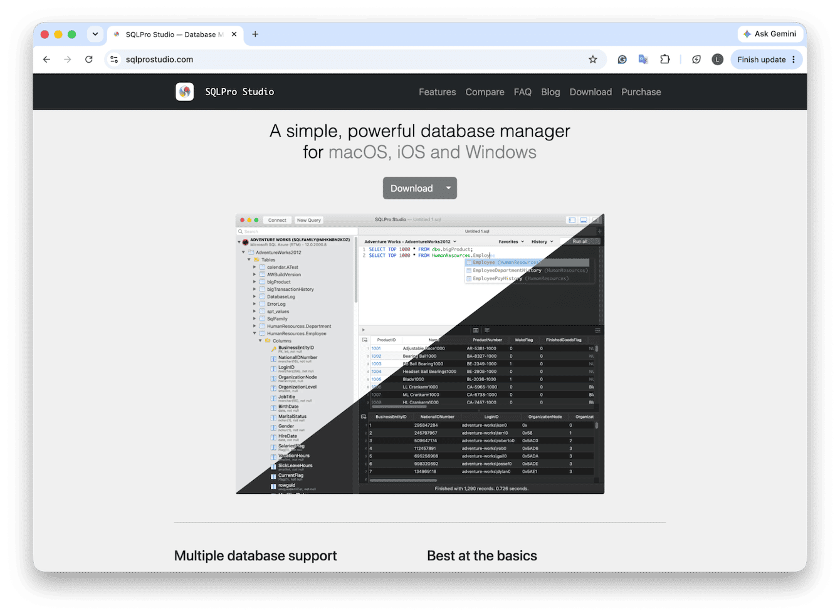Open the Features nav link
The height and width of the screenshot is (616, 840).
tap(438, 92)
